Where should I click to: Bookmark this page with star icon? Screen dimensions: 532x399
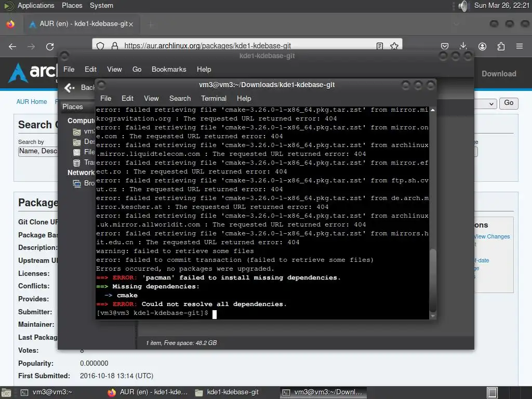(394, 46)
